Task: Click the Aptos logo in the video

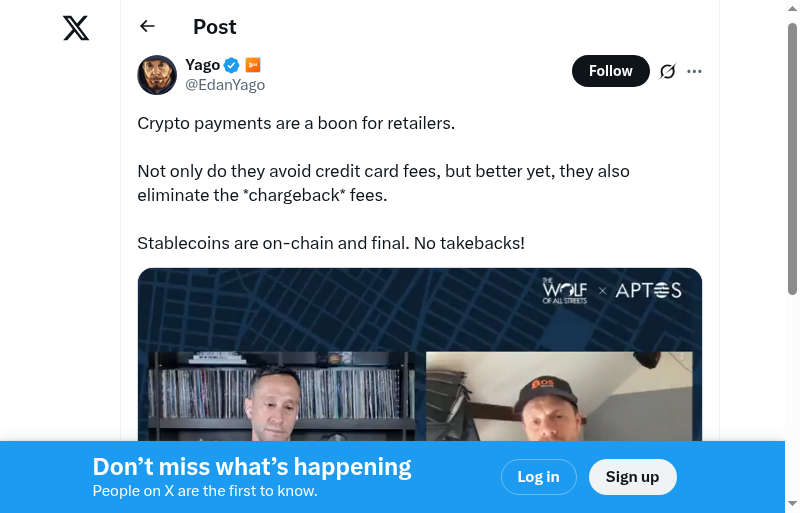Action: click(648, 291)
